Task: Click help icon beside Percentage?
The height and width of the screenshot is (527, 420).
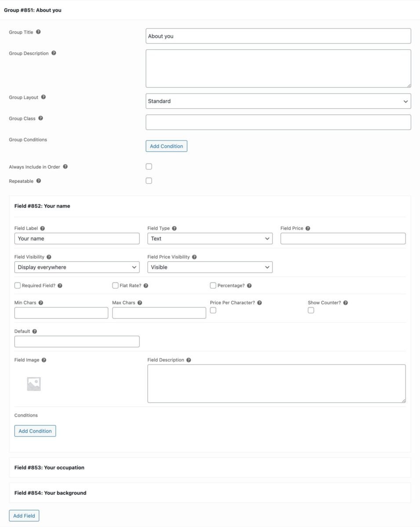Action: (249, 285)
